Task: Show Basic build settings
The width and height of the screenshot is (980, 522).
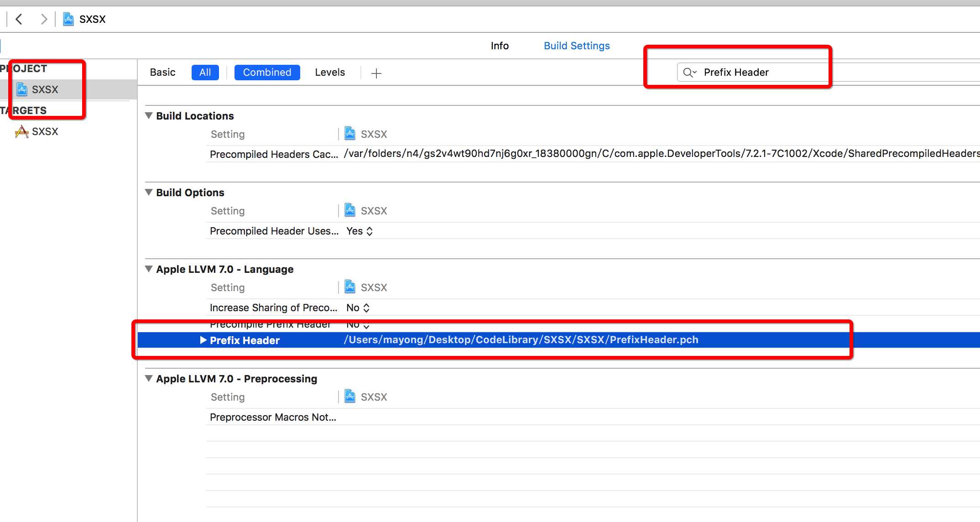Action: 162,72
